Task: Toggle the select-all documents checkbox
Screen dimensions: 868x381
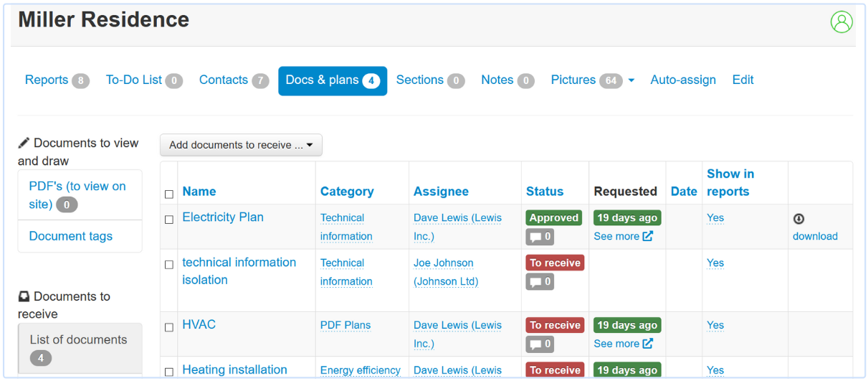Action: pyautogui.click(x=169, y=194)
